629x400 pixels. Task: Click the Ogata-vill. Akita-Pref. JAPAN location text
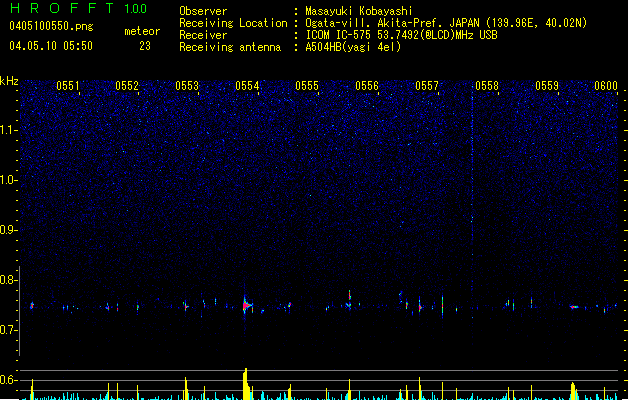pyautogui.click(x=446, y=23)
